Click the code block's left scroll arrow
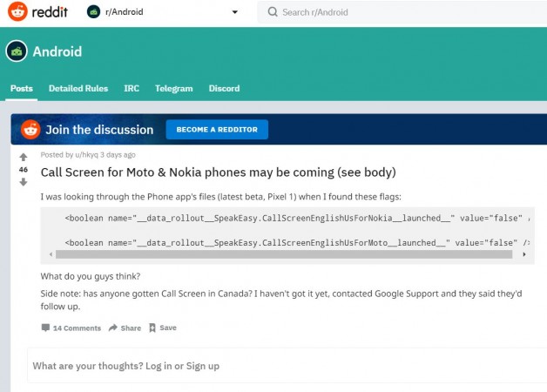Image resolution: width=547 pixels, height=392 pixels. pos(51,254)
